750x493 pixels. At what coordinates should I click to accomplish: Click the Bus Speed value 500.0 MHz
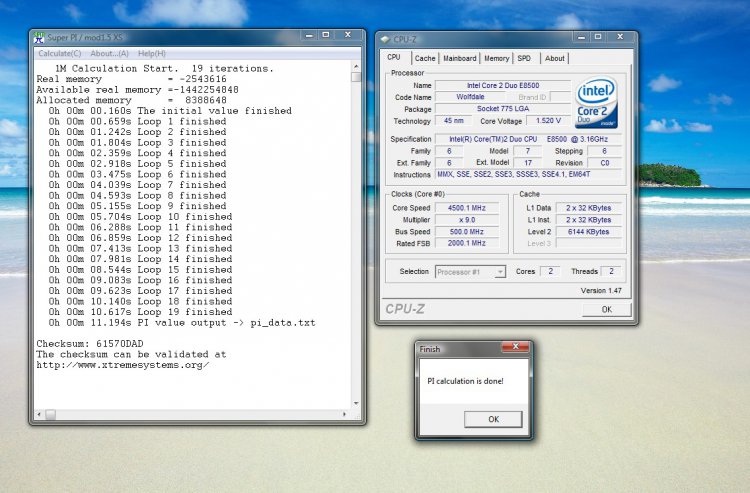click(x=466, y=232)
